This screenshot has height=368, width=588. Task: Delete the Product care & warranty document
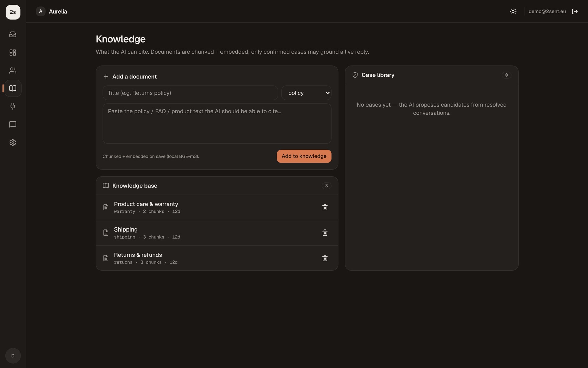325,207
